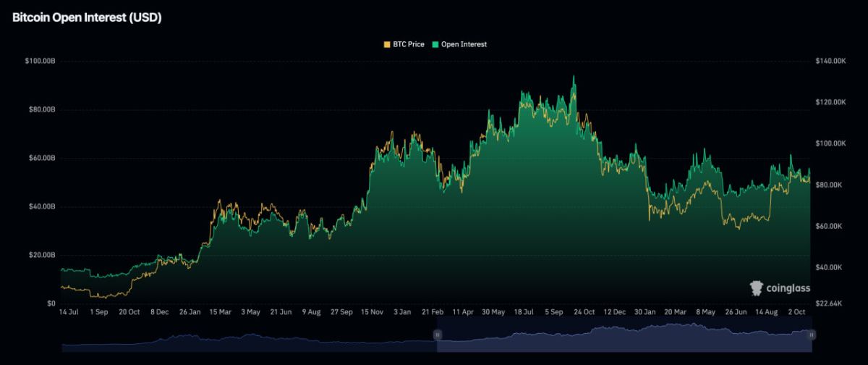Click the 21 Feb date label
Screen dimensions: 868x365
(432, 311)
